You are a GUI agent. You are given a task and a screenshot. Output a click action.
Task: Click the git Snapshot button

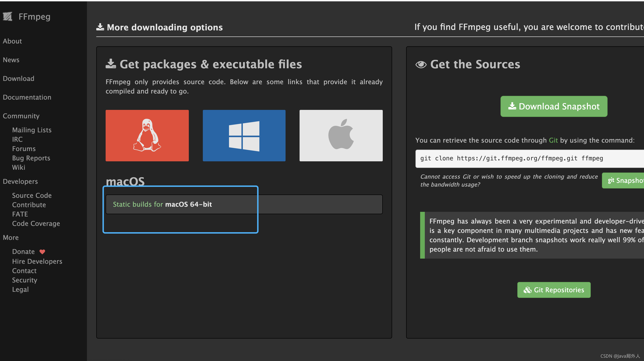[x=624, y=180]
